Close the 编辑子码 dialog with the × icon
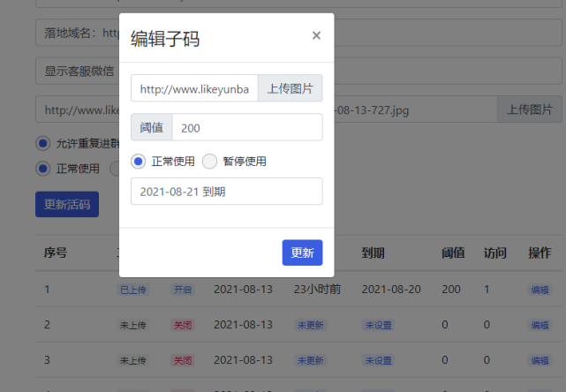The width and height of the screenshot is (566, 392). point(316,36)
